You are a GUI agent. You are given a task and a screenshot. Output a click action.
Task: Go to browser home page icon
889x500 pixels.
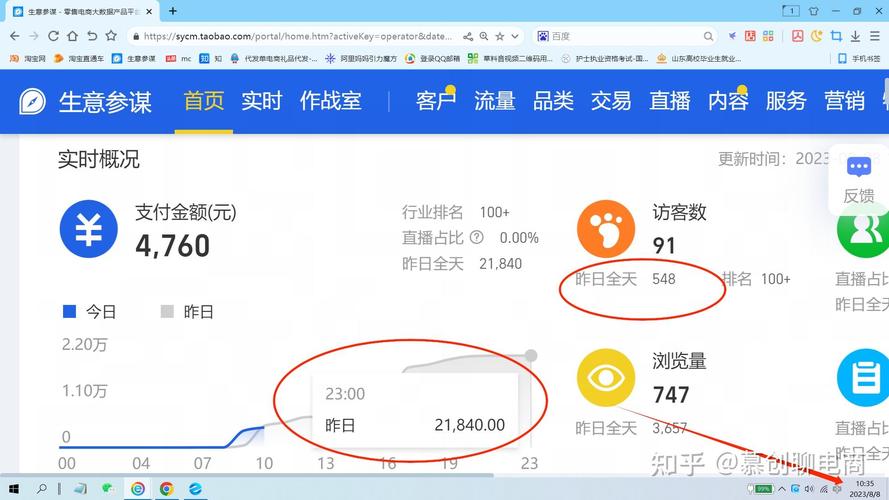point(73,36)
